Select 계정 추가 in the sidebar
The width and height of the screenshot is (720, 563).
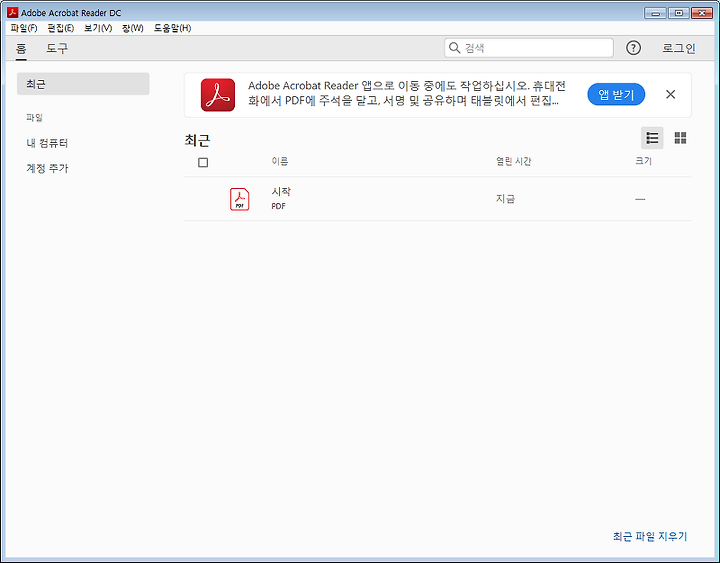coord(47,169)
